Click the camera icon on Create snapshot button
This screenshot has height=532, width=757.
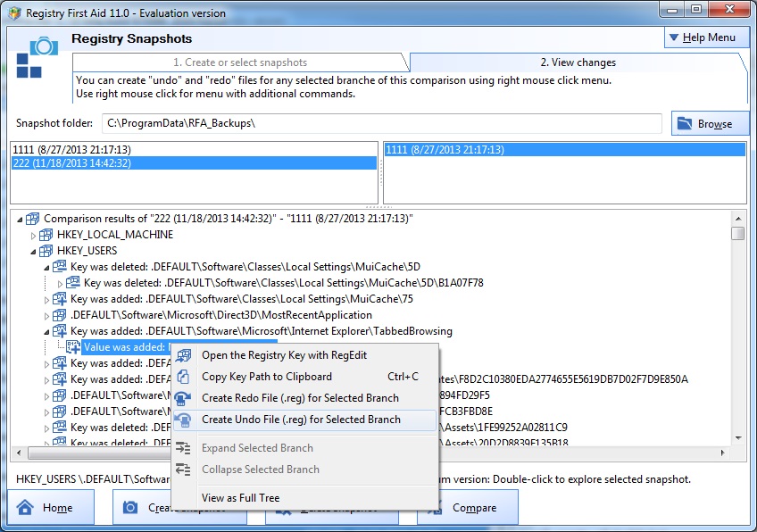point(129,507)
